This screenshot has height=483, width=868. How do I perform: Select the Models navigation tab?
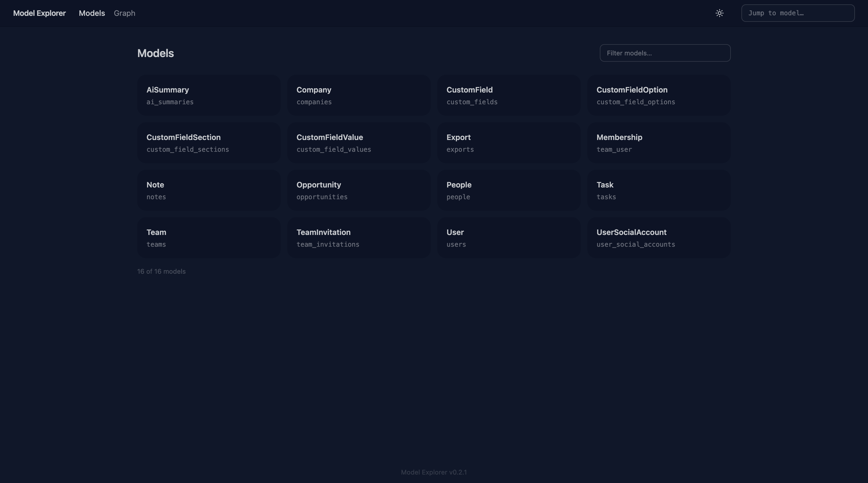tap(92, 13)
